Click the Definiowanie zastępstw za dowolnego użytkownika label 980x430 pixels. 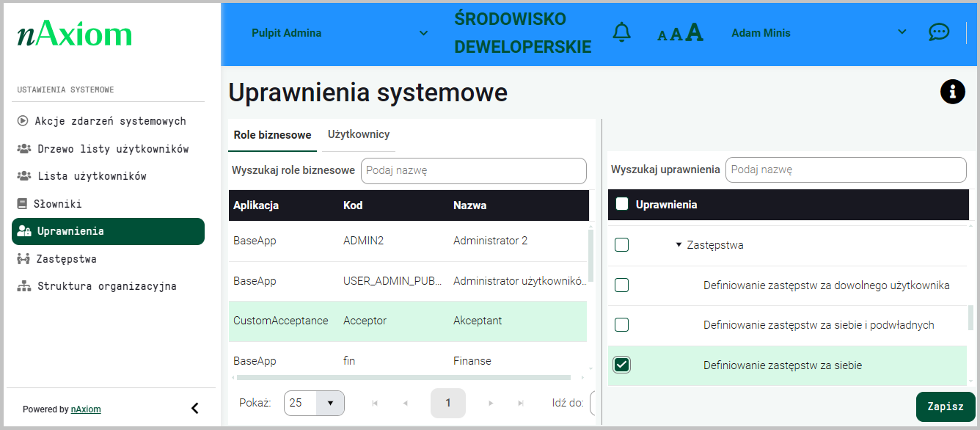827,285
